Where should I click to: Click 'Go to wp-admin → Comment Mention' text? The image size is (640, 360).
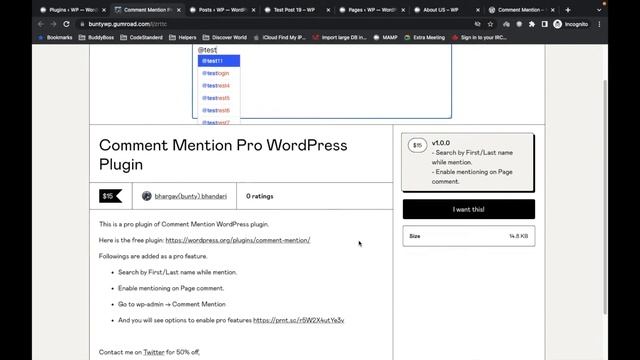pyautogui.click(x=171, y=304)
